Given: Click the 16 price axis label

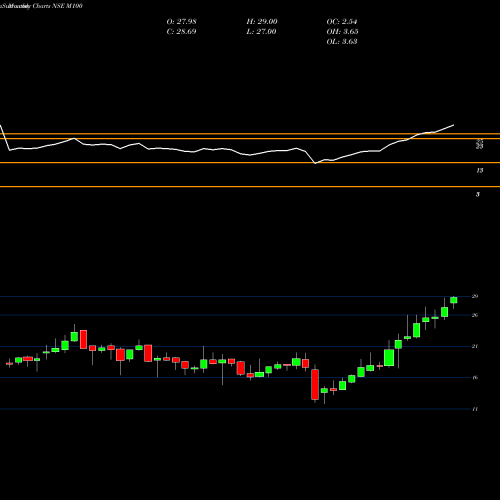Looking at the screenshot, I should click(475, 377).
